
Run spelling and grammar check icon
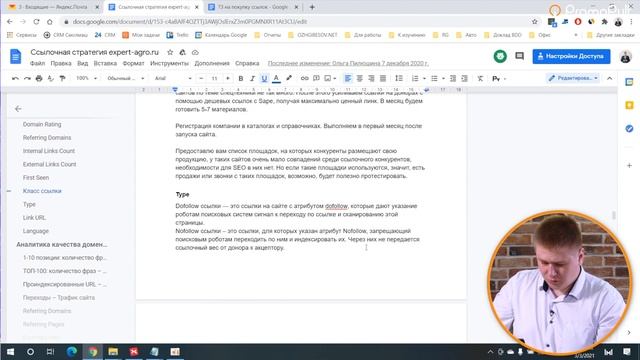(x=51, y=78)
